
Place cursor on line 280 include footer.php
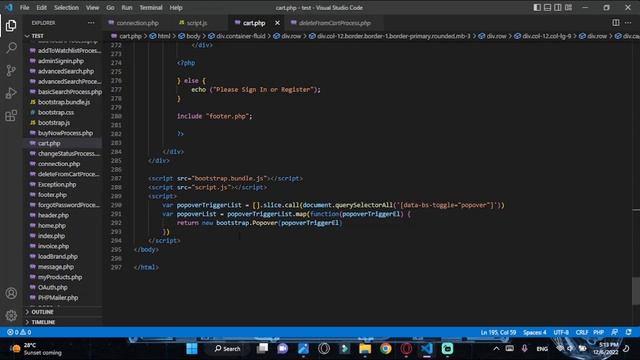click(x=214, y=116)
